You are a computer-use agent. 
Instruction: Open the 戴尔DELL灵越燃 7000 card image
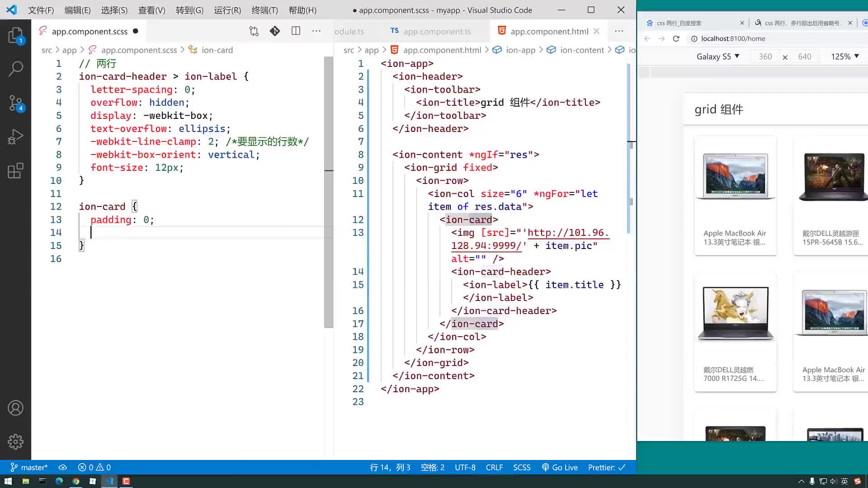point(736,313)
